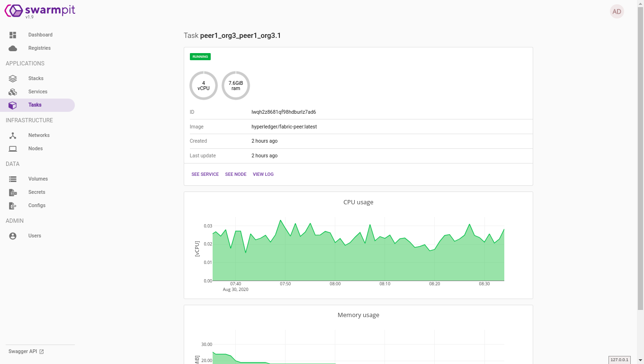Click the Configs file icon
Image resolution: width=644 pixels, height=364 pixels.
pyautogui.click(x=13, y=206)
